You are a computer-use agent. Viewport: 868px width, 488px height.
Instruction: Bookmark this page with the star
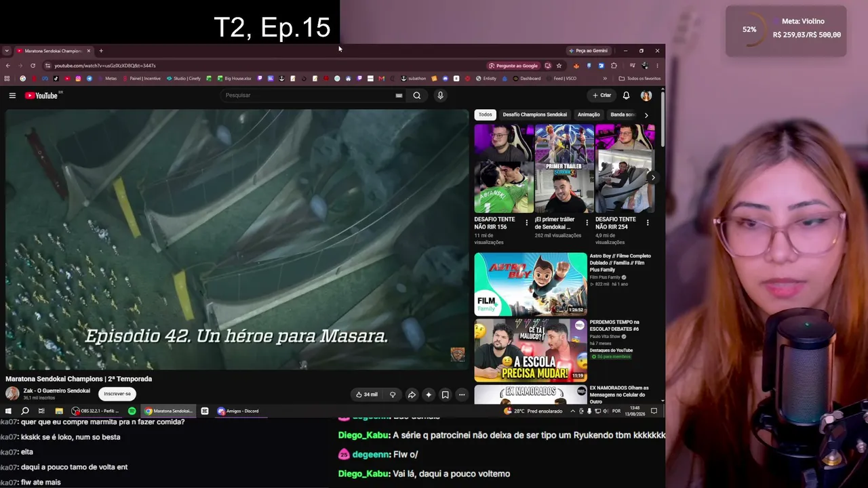(559, 66)
